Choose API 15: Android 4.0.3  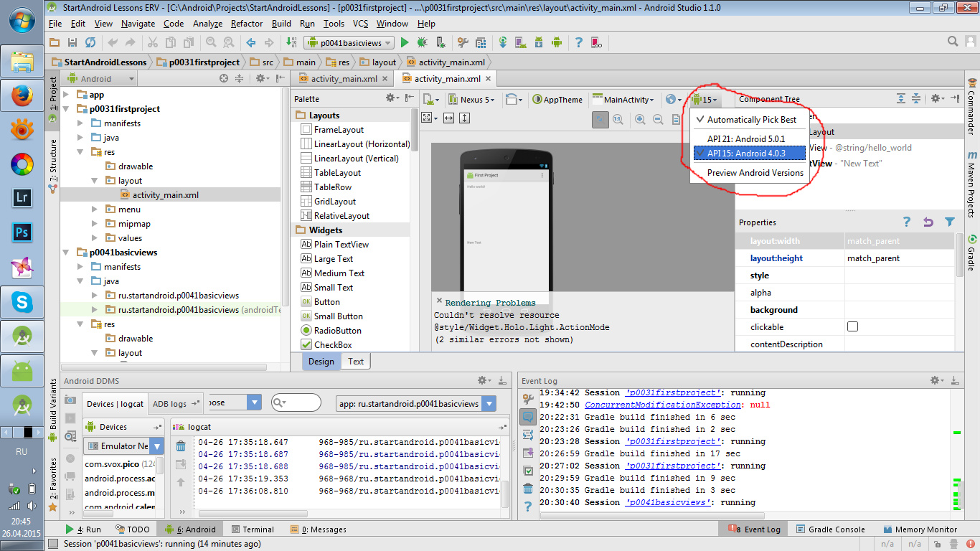pyautogui.click(x=748, y=153)
